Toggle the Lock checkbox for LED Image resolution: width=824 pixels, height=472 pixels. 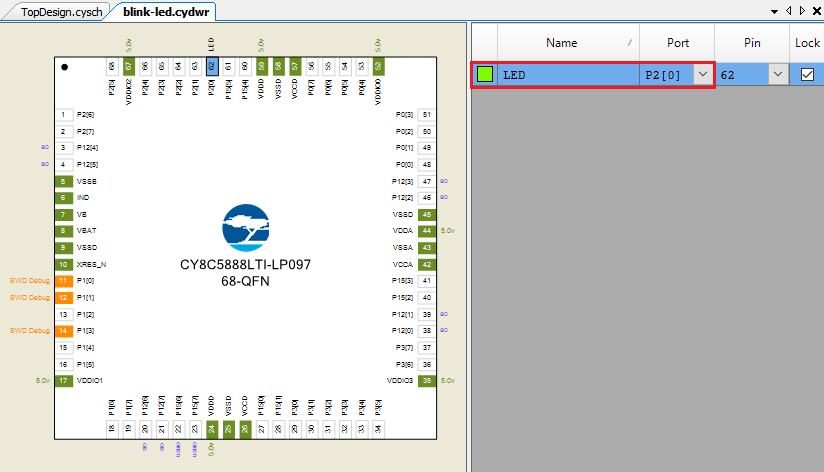coord(807,75)
